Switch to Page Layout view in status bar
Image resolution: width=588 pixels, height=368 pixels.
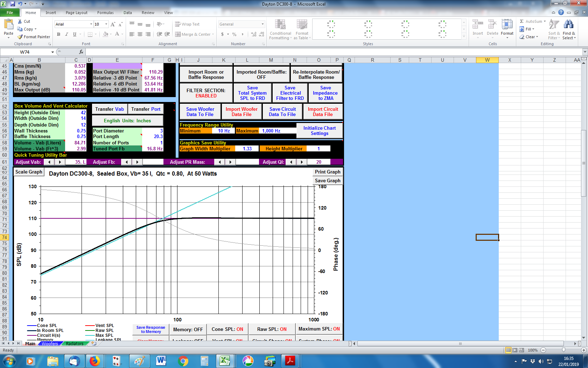click(515, 350)
